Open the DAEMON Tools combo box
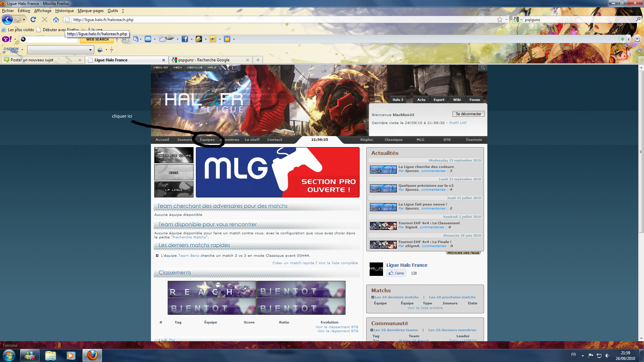644x362 pixels. [x=60, y=50]
